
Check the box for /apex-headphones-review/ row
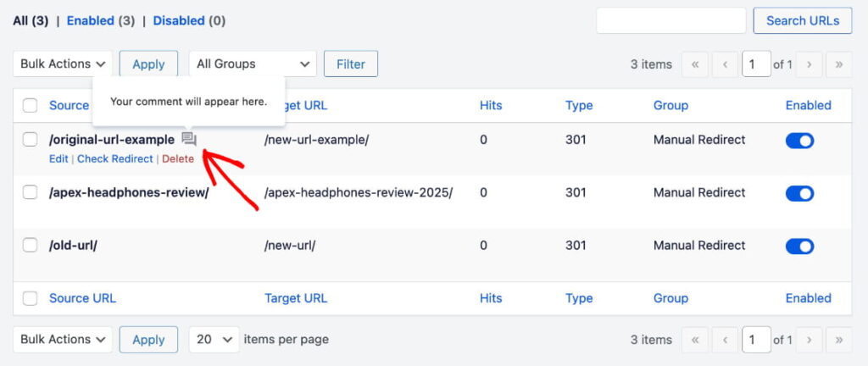[31, 193]
